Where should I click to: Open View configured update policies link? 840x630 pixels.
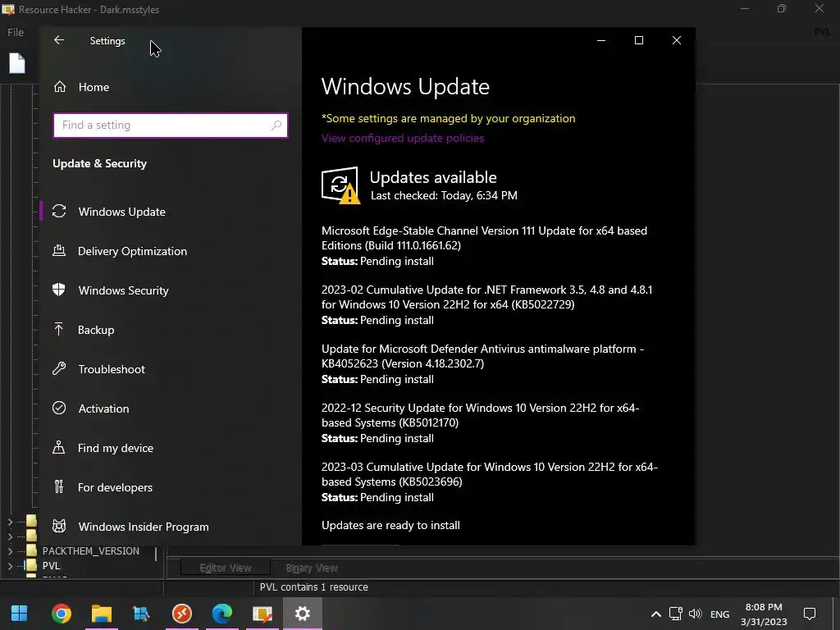point(403,138)
